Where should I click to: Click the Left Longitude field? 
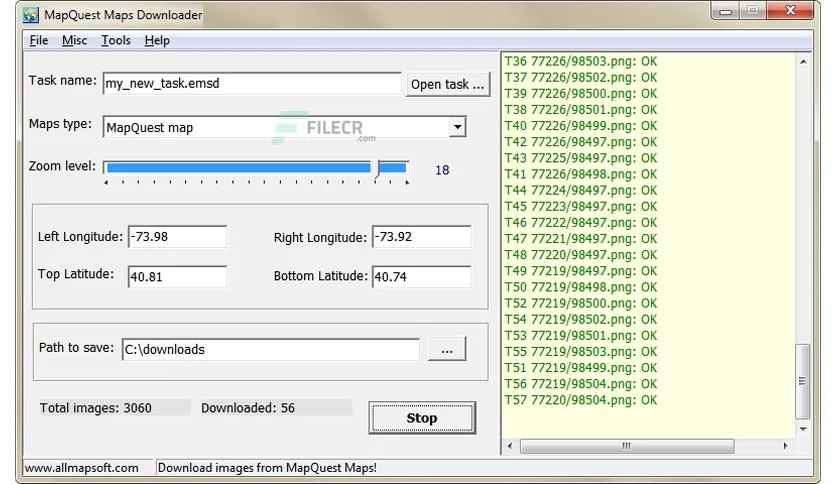click(178, 237)
